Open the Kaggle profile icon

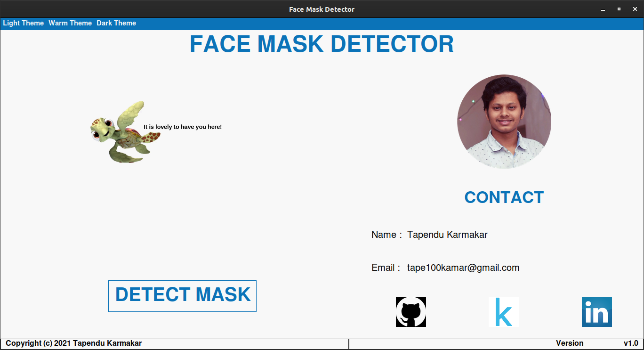point(503,312)
